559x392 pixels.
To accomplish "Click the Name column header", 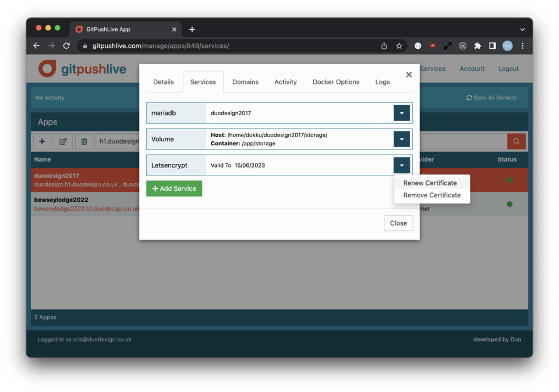I will (x=43, y=159).
